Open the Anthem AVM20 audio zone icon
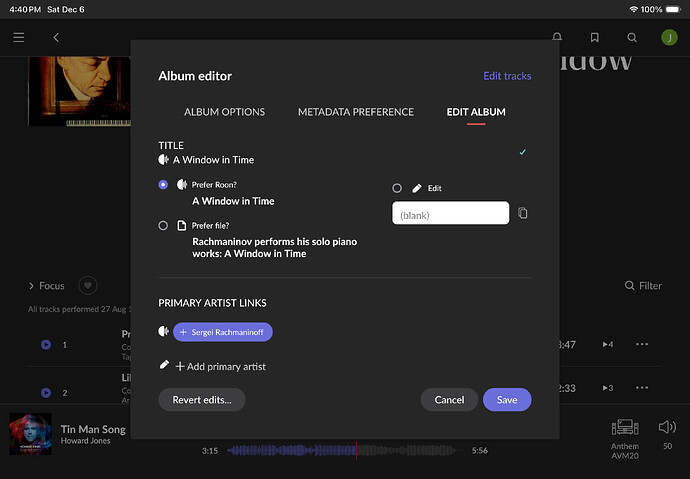690x479 pixels. [625, 427]
